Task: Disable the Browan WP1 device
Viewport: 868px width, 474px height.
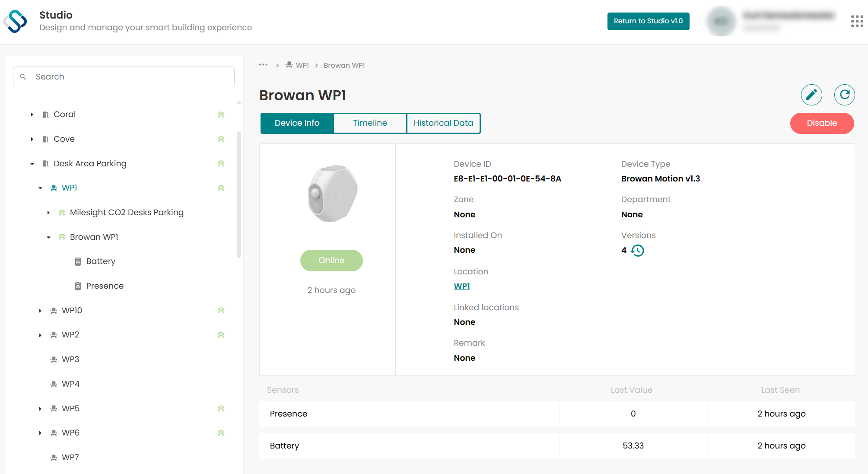Action: 822,123
